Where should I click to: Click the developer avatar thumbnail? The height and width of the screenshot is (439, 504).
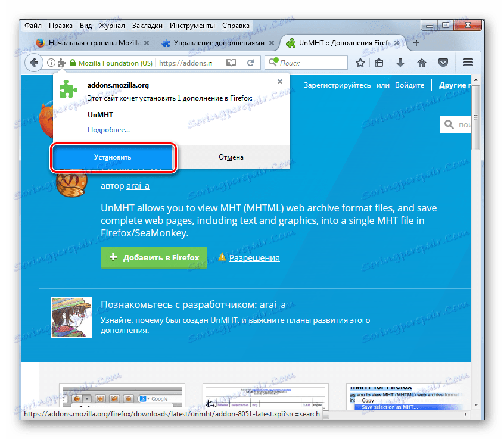pos(71,317)
